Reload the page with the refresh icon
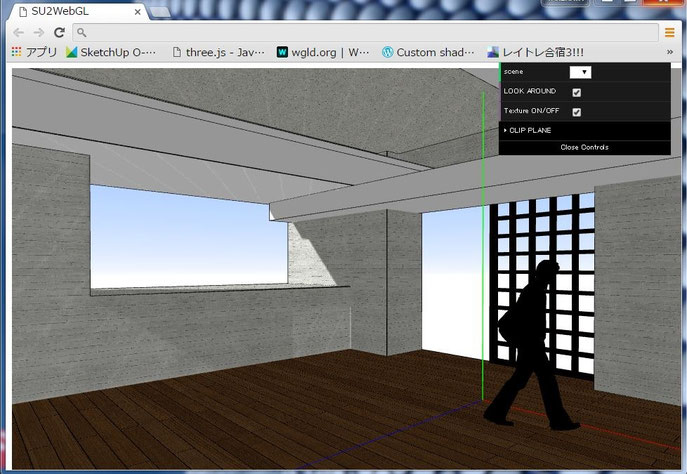The image size is (687, 474). coord(59,32)
